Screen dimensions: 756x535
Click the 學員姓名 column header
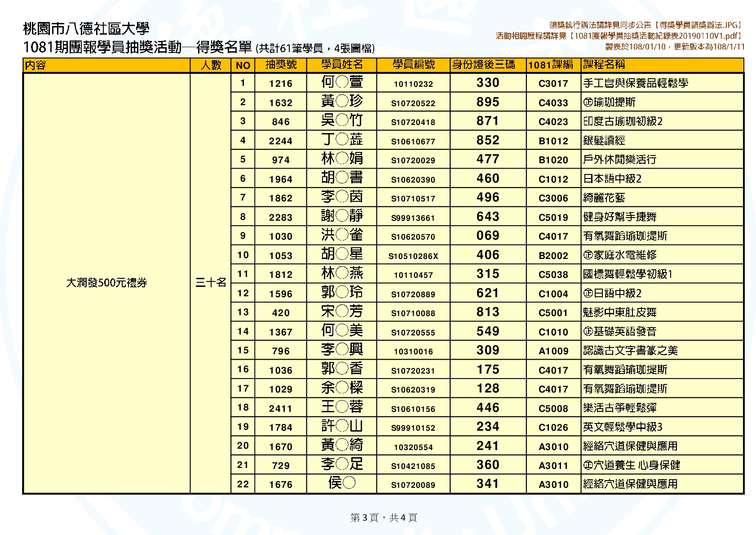click(x=342, y=65)
